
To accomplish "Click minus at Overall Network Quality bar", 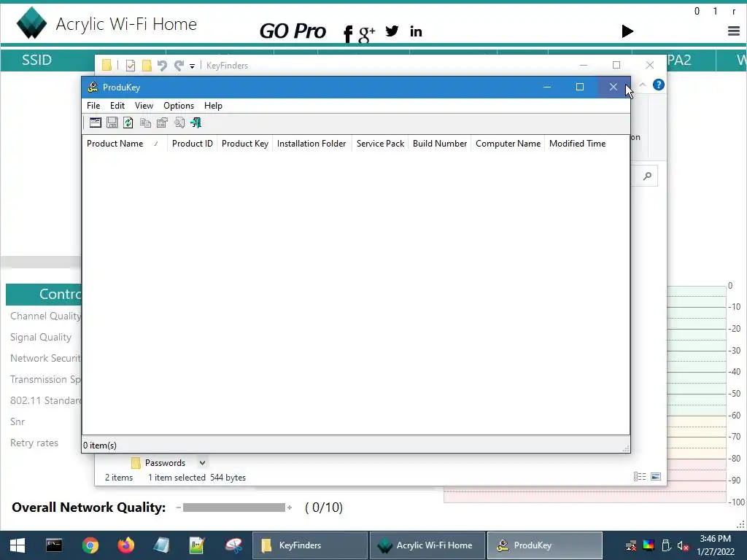I will pos(178,507).
